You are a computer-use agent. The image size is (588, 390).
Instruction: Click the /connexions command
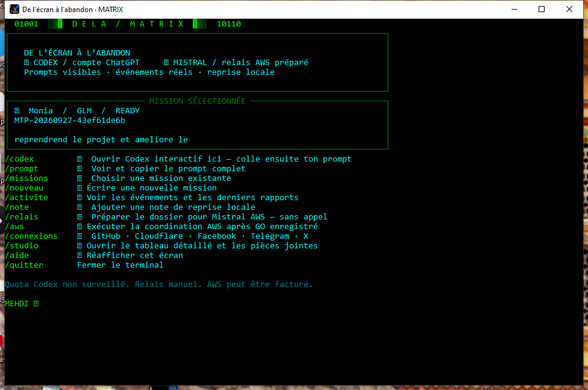point(31,236)
